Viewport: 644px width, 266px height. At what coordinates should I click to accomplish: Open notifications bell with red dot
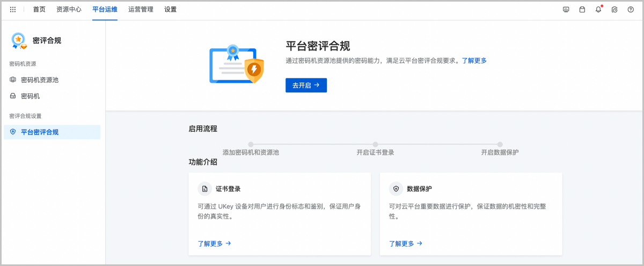coord(598,10)
